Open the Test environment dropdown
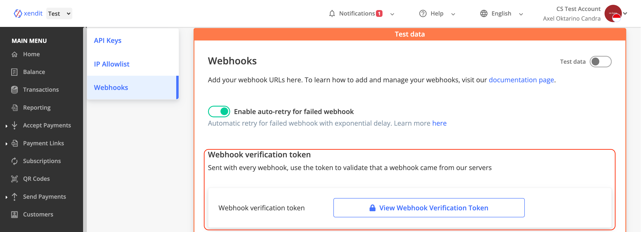This screenshot has width=644, height=232. [x=59, y=14]
